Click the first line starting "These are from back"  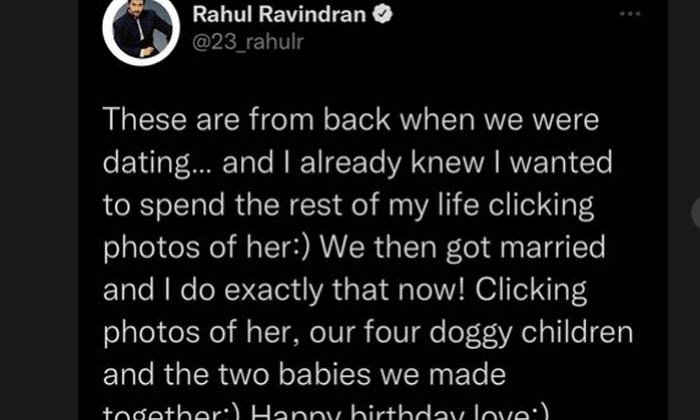(x=351, y=120)
